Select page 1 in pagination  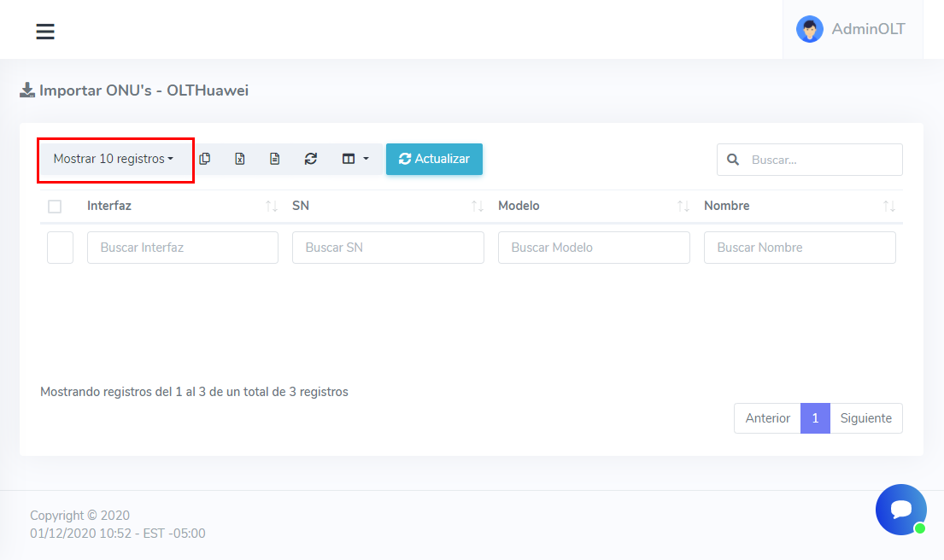coord(815,418)
